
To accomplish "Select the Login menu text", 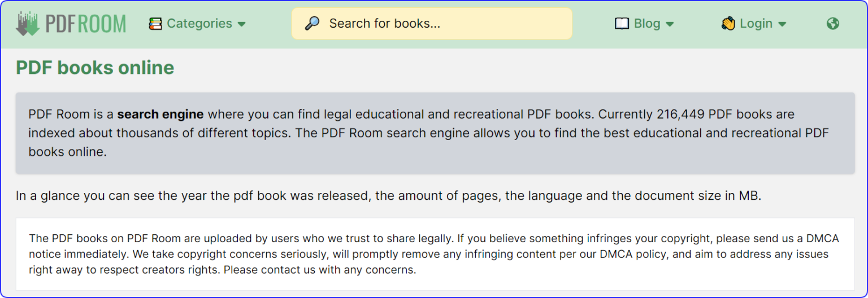I will click(x=756, y=24).
